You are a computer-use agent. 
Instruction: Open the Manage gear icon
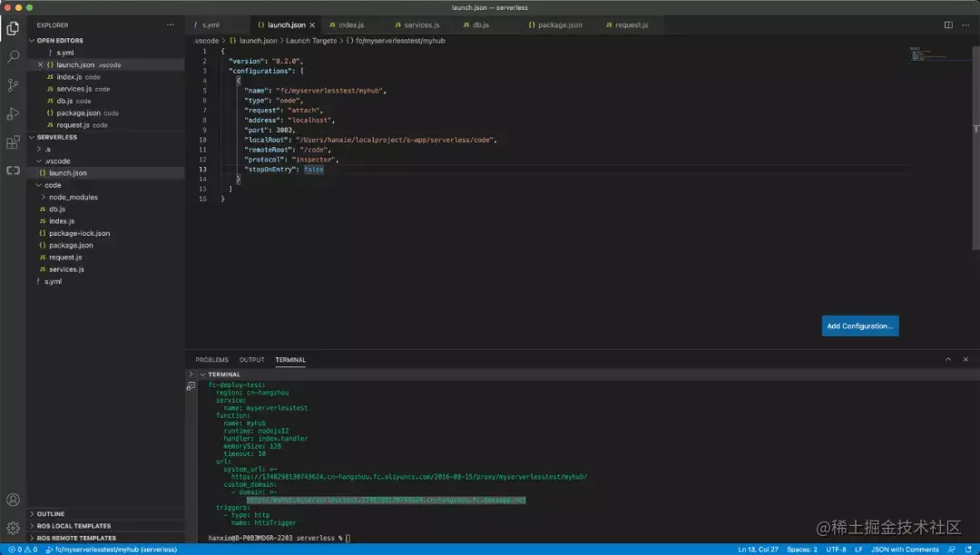coord(13,528)
